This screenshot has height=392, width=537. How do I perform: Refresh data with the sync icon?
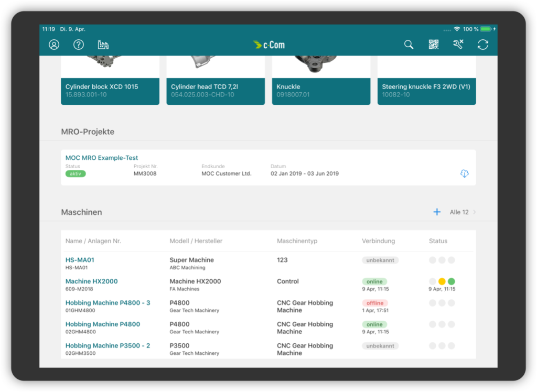(x=482, y=45)
